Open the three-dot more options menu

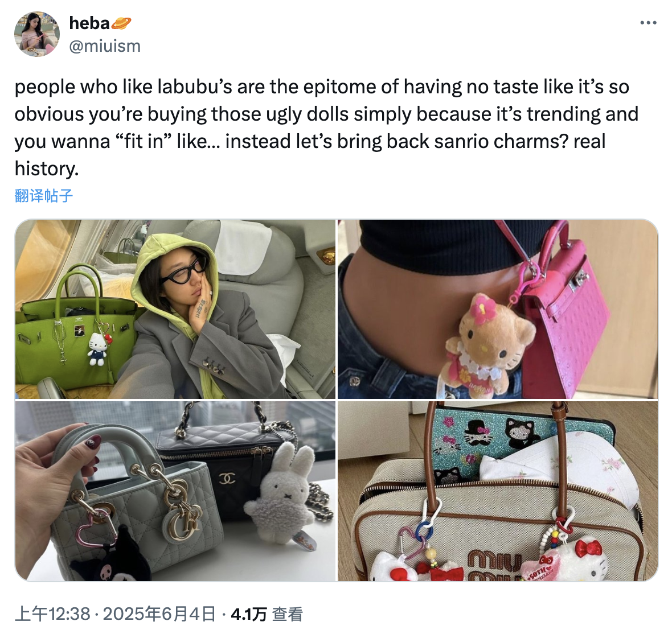tap(648, 23)
